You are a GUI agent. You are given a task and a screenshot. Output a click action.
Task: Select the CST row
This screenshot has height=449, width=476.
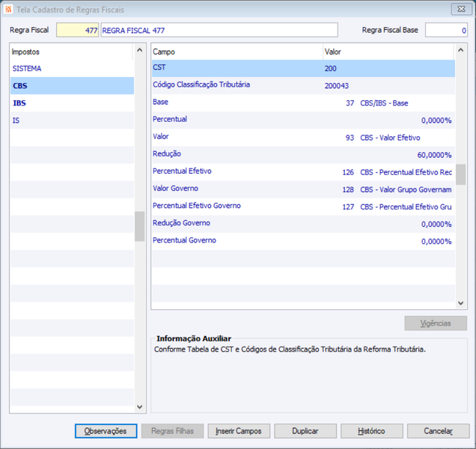point(303,68)
